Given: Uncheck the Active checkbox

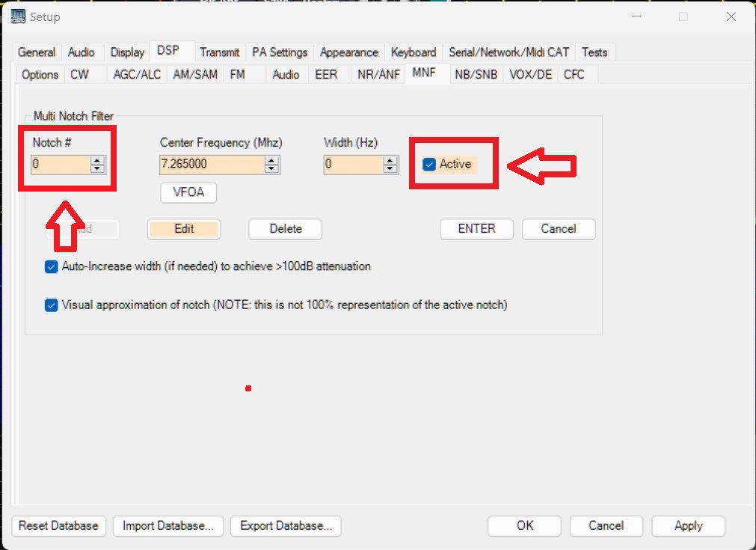Looking at the screenshot, I should click(429, 165).
